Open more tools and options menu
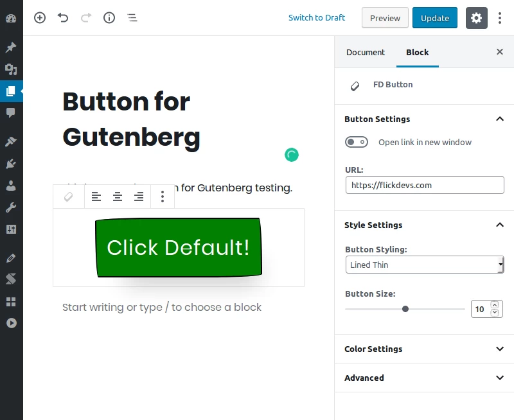The width and height of the screenshot is (514, 420). tap(500, 18)
